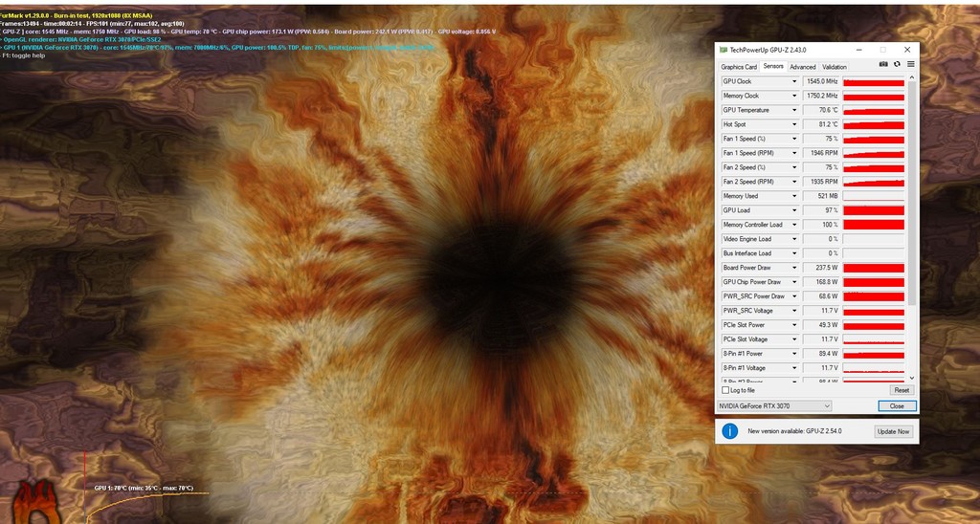This screenshot has height=524, width=980.
Task: Click the 81.2 °C Hot Spot value
Action: (821, 125)
